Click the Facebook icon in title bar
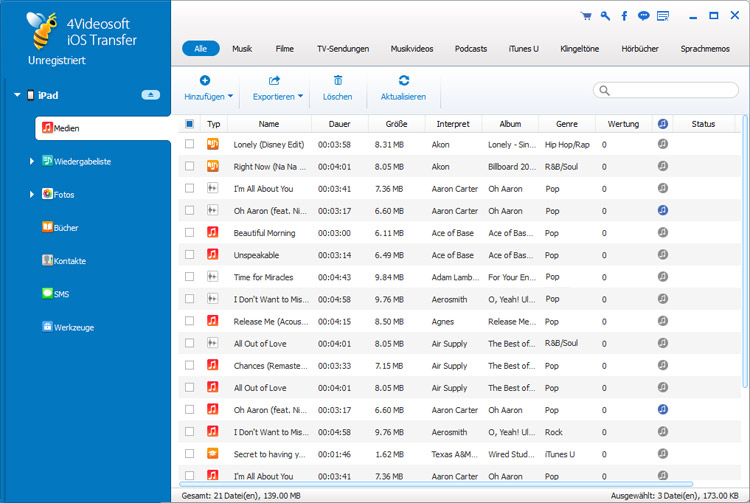 tap(624, 16)
